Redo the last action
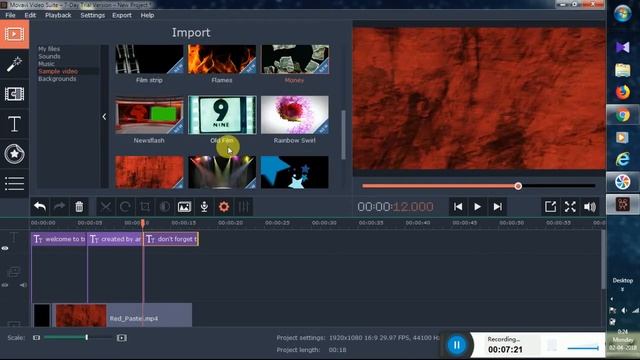 (59, 207)
